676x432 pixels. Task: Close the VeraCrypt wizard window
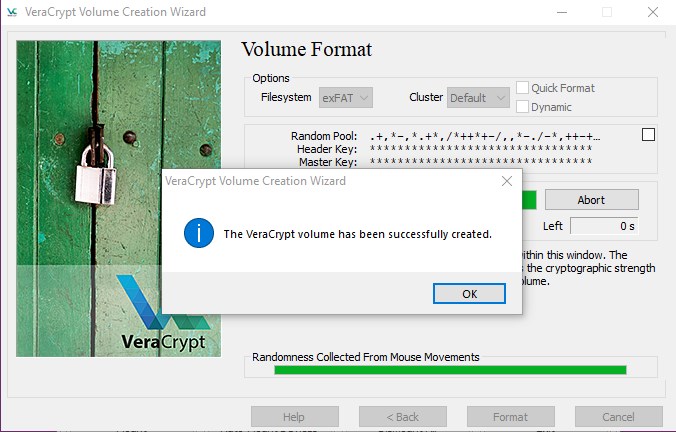point(653,12)
